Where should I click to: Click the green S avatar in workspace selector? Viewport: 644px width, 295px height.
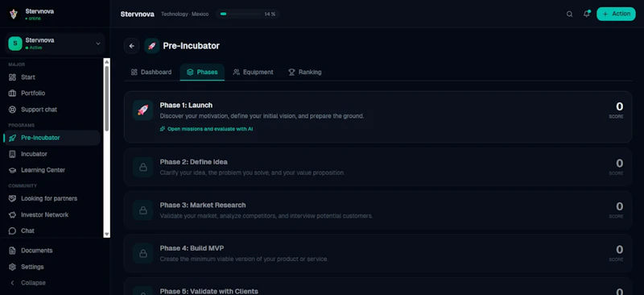point(15,44)
